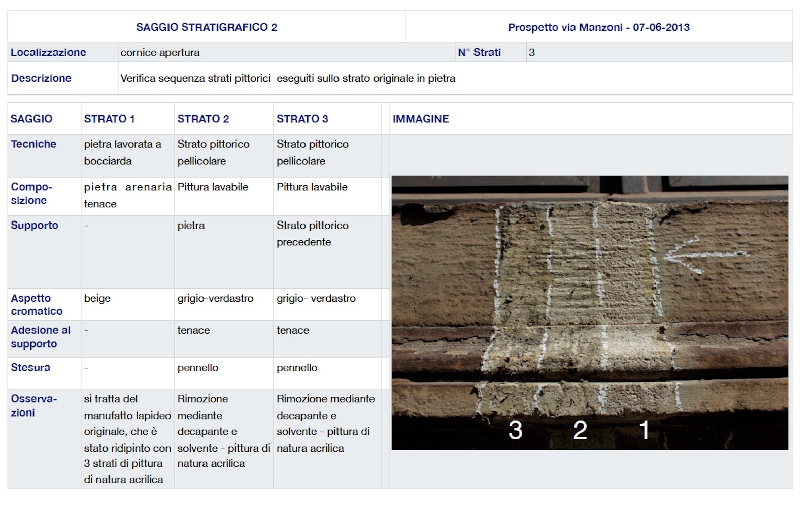Select the 'Strato pittorico precedente' cell

pos(312,234)
